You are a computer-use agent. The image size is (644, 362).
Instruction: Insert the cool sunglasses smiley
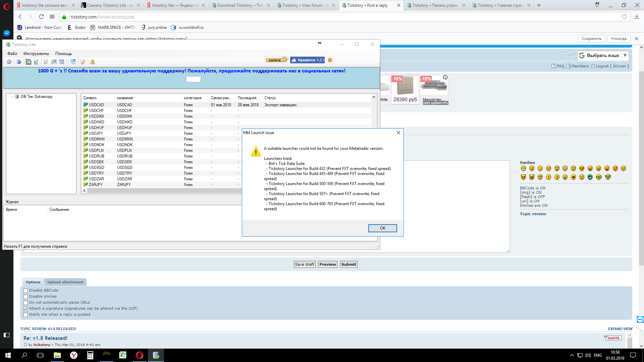click(582, 169)
